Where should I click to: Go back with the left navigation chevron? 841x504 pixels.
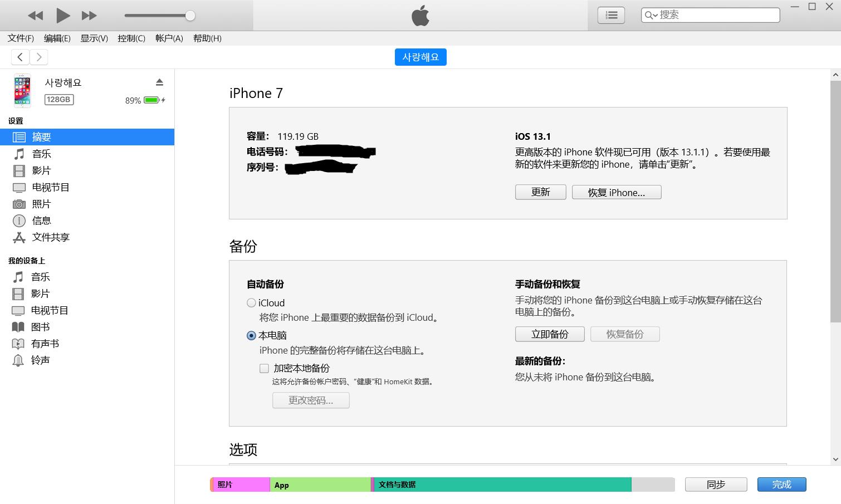click(20, 57)
